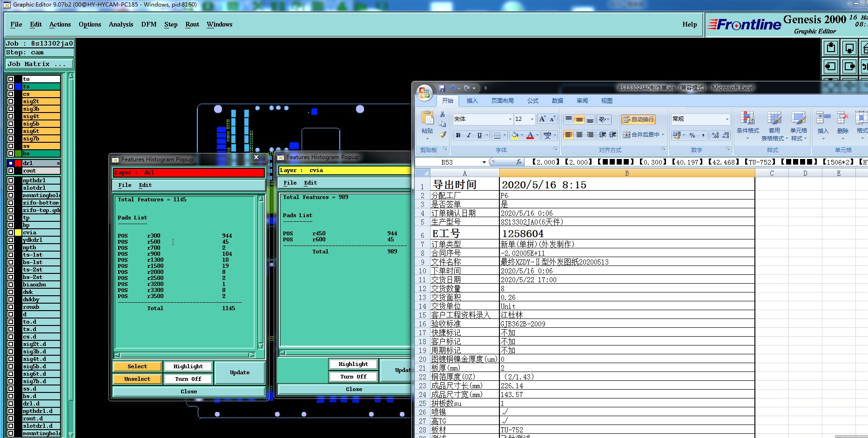Click Select button in drl histogram popup

[x=137, y=367]
